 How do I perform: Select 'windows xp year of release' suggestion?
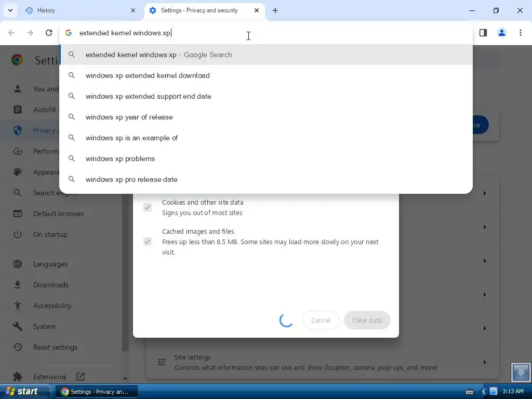click(266, 117)
